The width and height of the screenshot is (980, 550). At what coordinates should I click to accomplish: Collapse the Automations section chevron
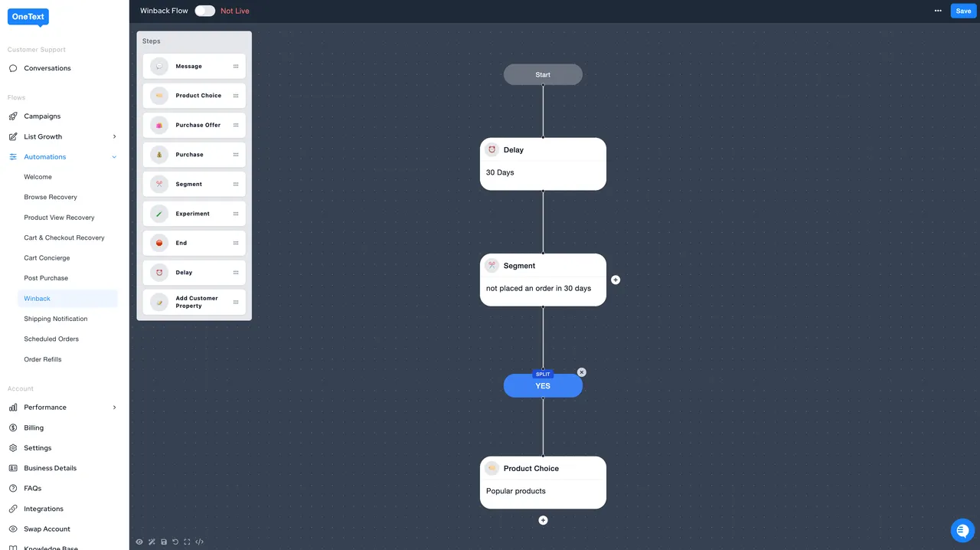(114, 157)
